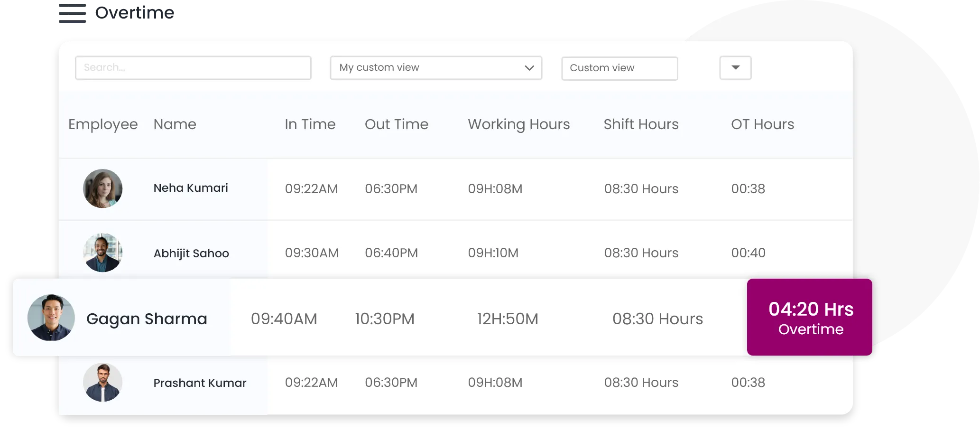The image size is (980, 432).
Task: Sort by In Time column header
Action: coord(310,124)
